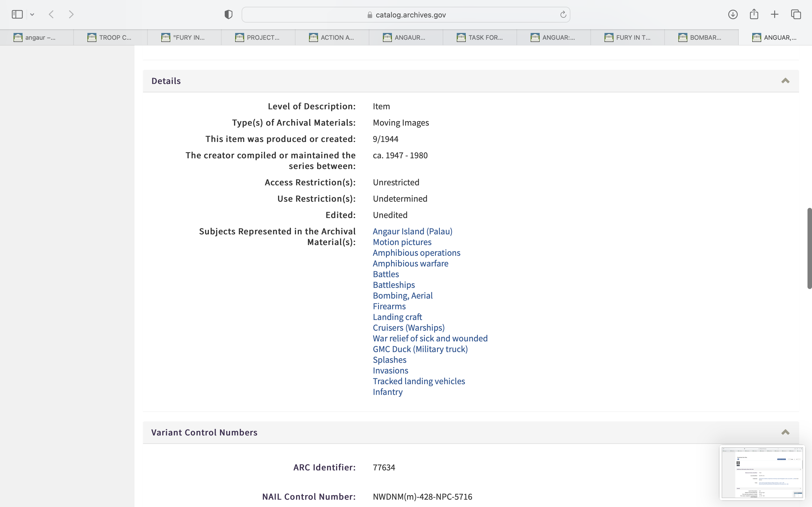Click the forward navigation arrow
Viewport: 812px width, 507px height.
pos(71,14)
